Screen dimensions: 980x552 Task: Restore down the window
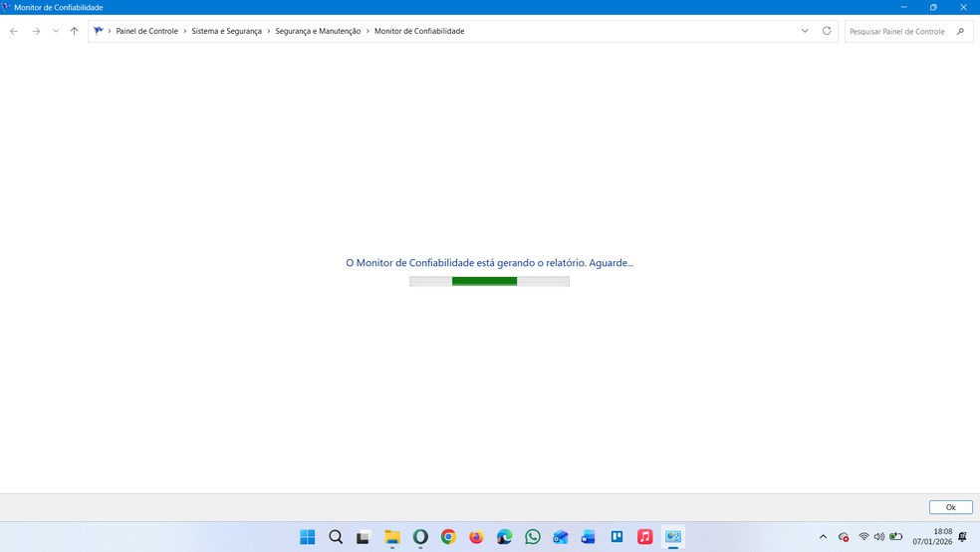[x=933, y=8]
